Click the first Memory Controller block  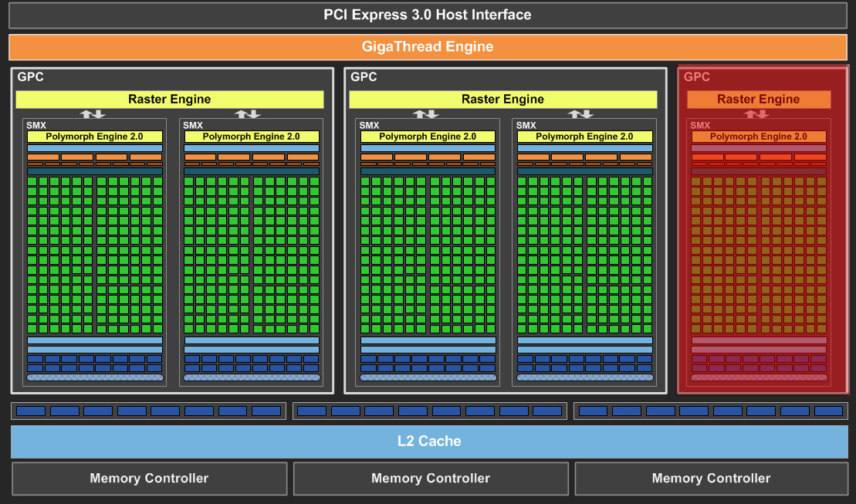(149, 479)
